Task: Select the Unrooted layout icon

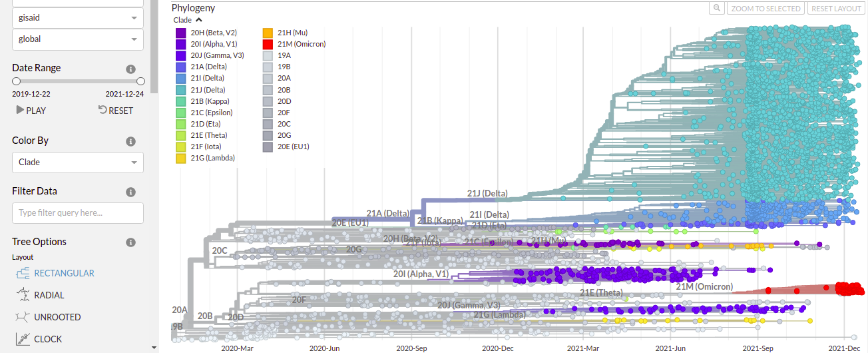Action: [x=23, y=317]
